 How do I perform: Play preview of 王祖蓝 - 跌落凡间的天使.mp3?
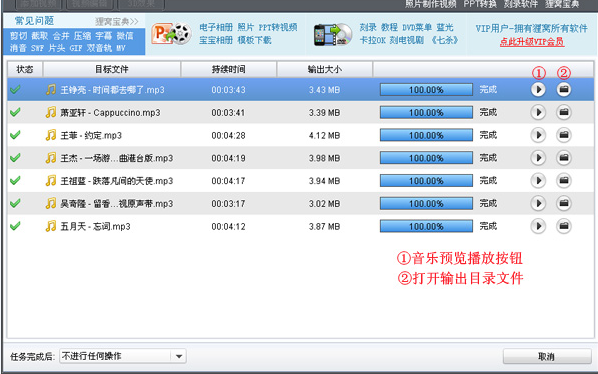538,181
